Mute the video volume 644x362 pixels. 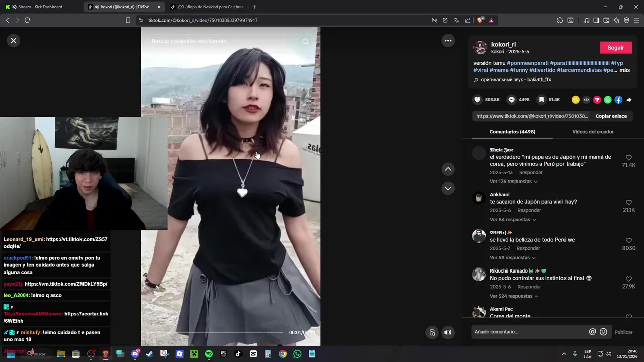coord(448,332)
